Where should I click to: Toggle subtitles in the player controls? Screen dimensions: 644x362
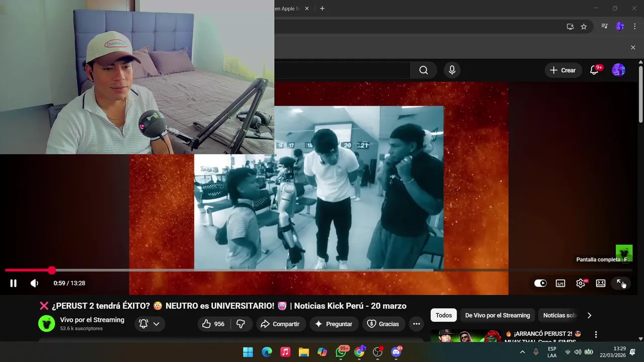point(560,283)
